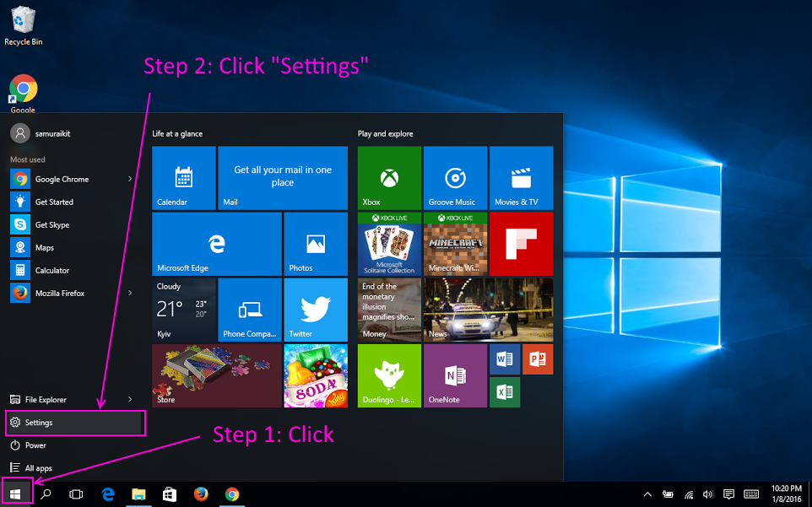Open the Store tile
The width and height of the screenshot is (812, 507).
pos(215,375)
